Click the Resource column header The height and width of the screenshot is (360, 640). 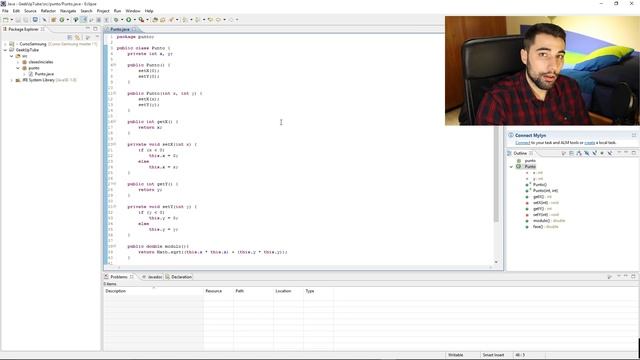click(x=218, y=291)
